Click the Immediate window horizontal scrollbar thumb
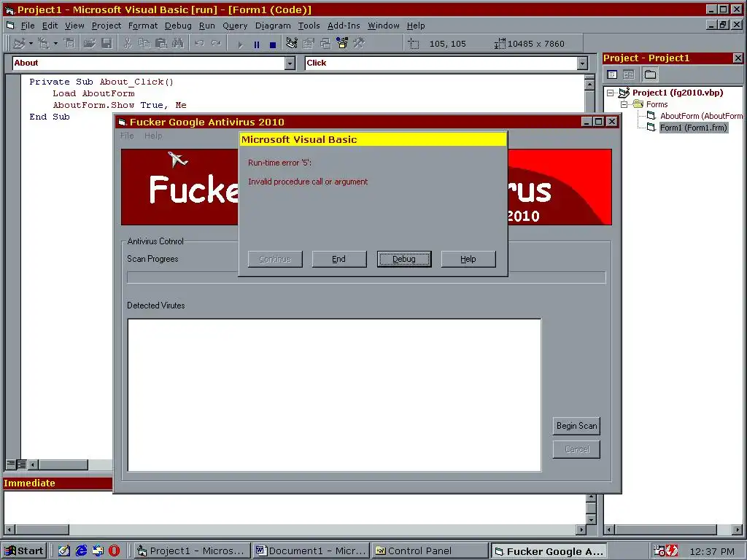The width and height of the screenshot is (747, 560). (x=42, y=529)
